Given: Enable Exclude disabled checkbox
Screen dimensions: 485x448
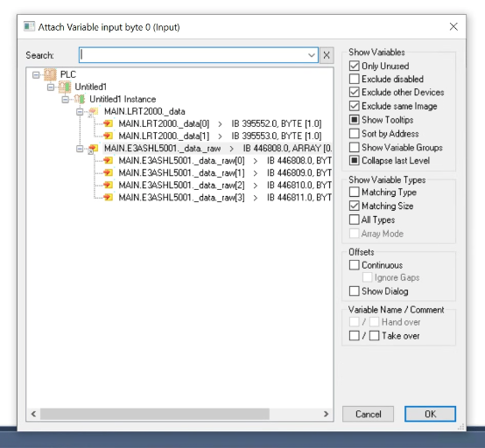Looking at the screenshot, I should click(355, 79).
